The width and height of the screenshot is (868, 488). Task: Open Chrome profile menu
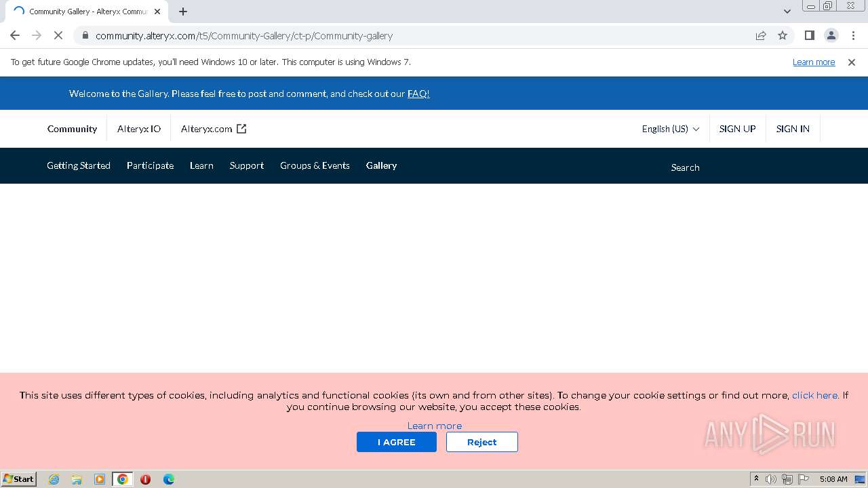831,35
